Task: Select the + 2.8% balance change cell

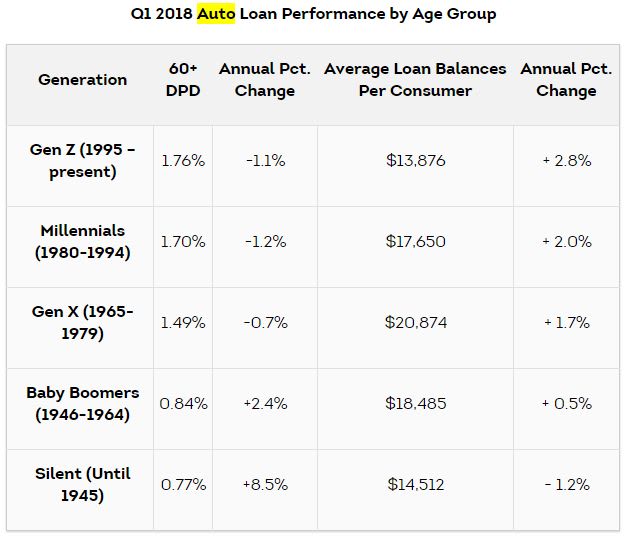Action: (566, 160)
